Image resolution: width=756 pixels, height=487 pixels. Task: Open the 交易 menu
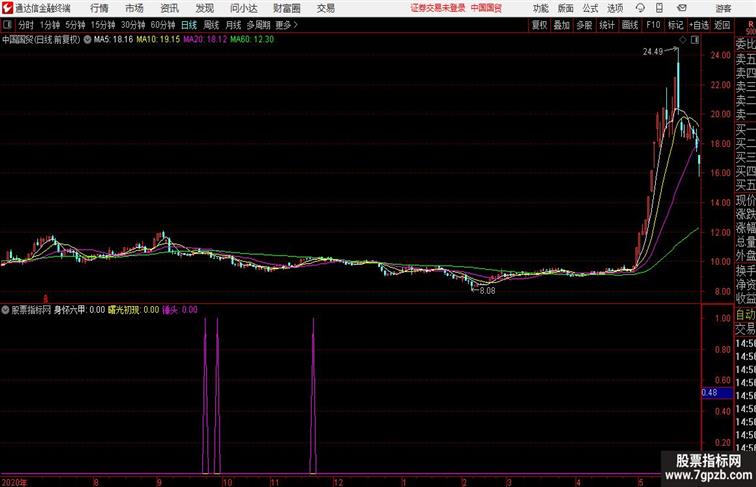325,8
